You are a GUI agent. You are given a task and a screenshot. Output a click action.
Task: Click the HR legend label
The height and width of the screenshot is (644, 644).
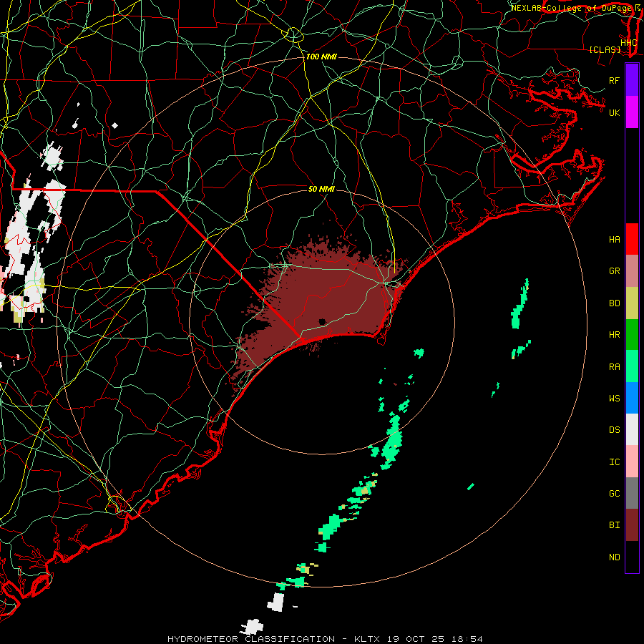coord(614,335)
